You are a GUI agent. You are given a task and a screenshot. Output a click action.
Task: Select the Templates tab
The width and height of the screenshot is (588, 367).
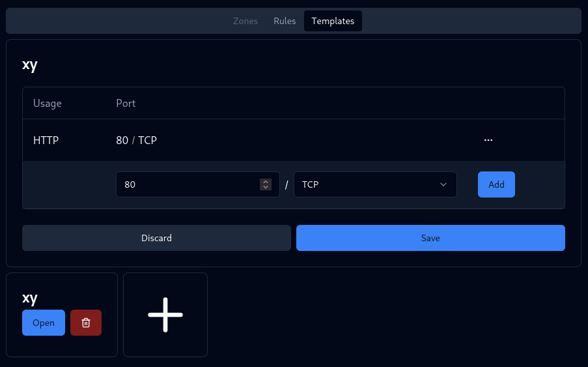[333, 21]
